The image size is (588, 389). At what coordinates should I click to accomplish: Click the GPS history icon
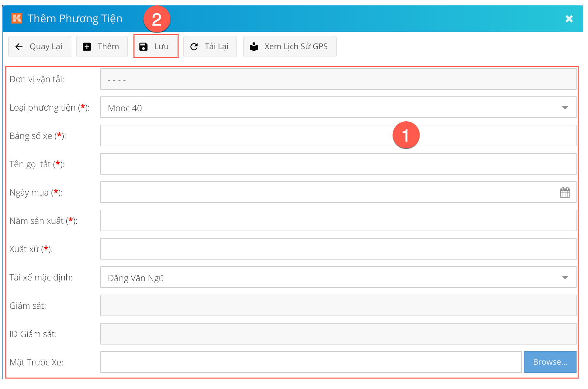point(254,47)
